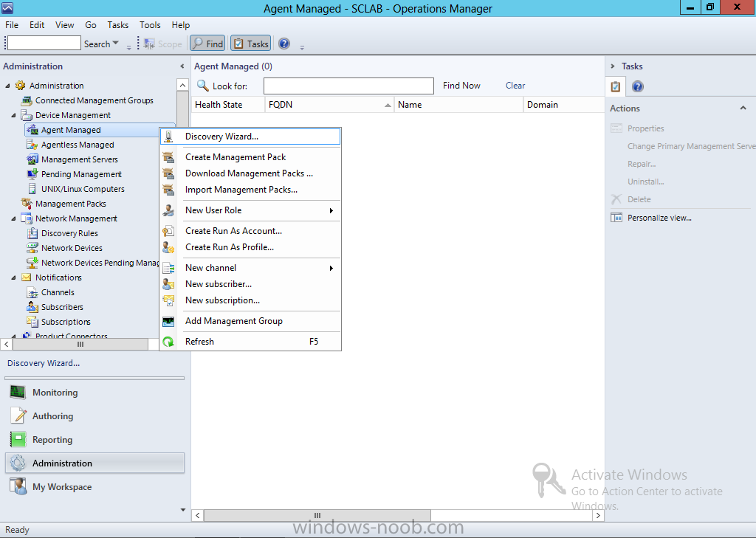This screenshot has height=538, width=756.
Task: Click the Clear link
Action: tap(515, 86)
